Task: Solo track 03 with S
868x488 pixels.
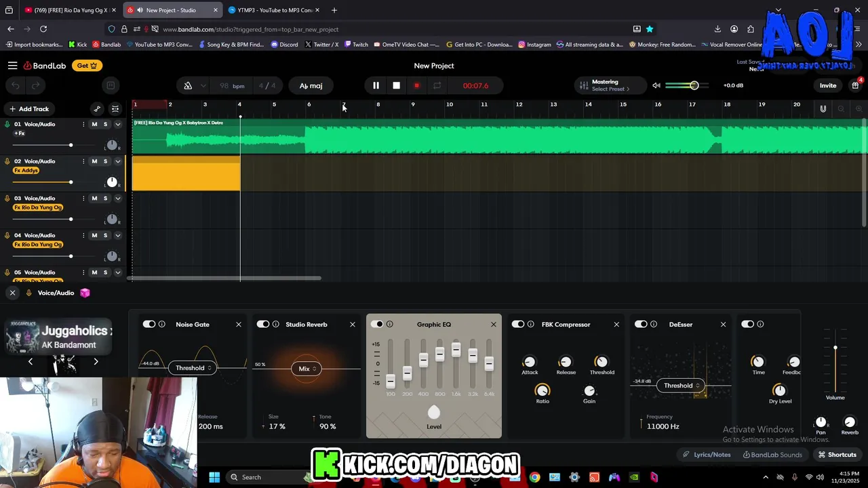Action: pyautogui.click(x=105, y=199)
